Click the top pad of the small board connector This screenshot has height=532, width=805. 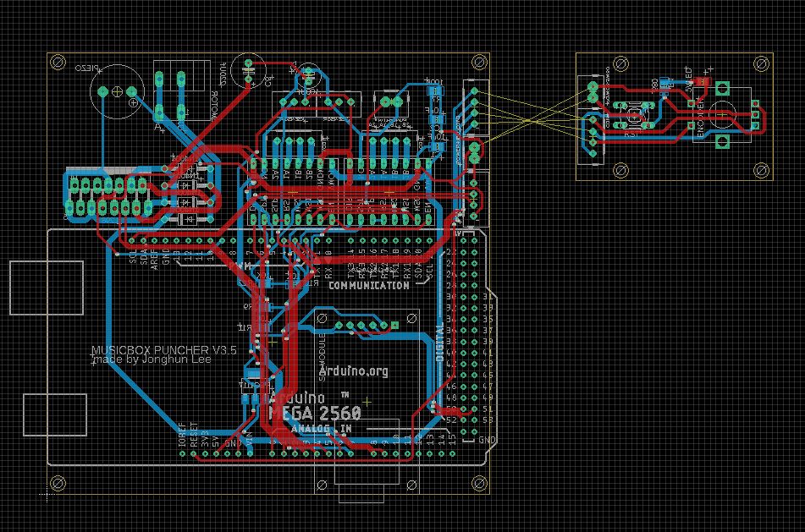pyautogui.click(x=593, y=86)
